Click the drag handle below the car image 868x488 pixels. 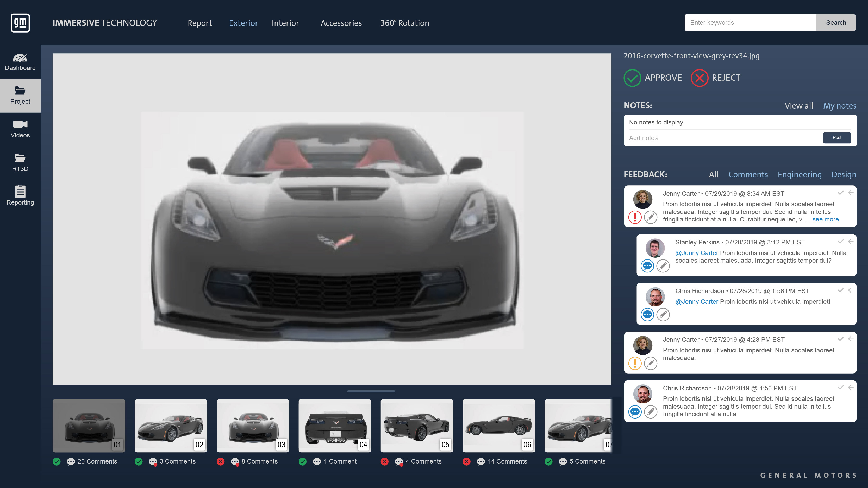click(x=371, y=391)
